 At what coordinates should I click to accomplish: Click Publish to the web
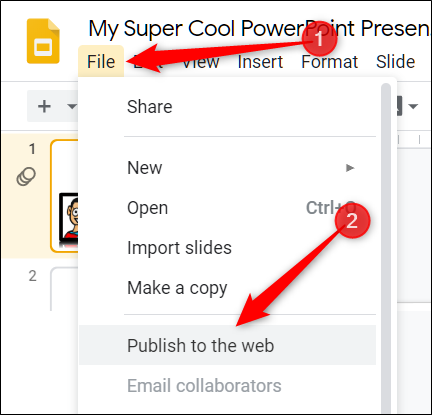[x=228, y=345]
